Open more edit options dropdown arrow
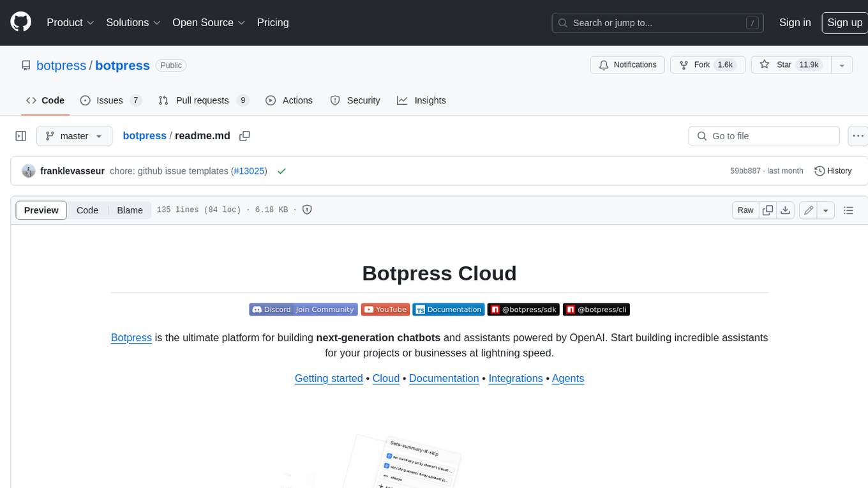This screenshot has height=488, width=868. [826, 210]
